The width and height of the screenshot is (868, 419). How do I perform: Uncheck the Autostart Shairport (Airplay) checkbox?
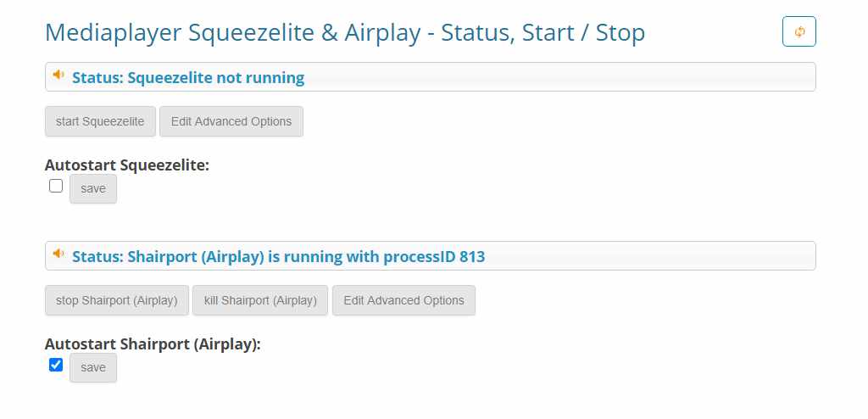[x=56, y=365]
